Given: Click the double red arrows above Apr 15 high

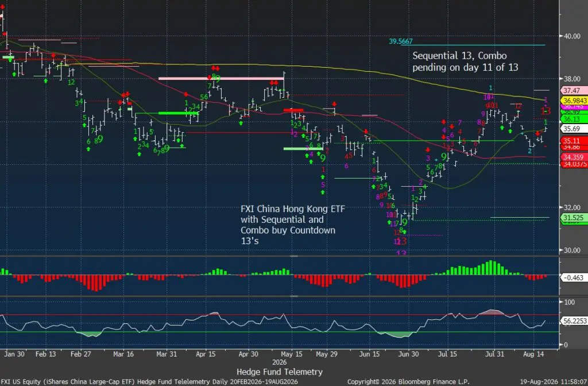Looking at the screenshot, I should (215, 68).
